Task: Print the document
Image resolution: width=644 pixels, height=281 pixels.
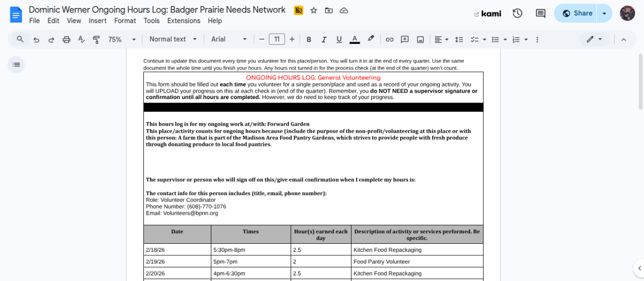Action: [66, 39]
